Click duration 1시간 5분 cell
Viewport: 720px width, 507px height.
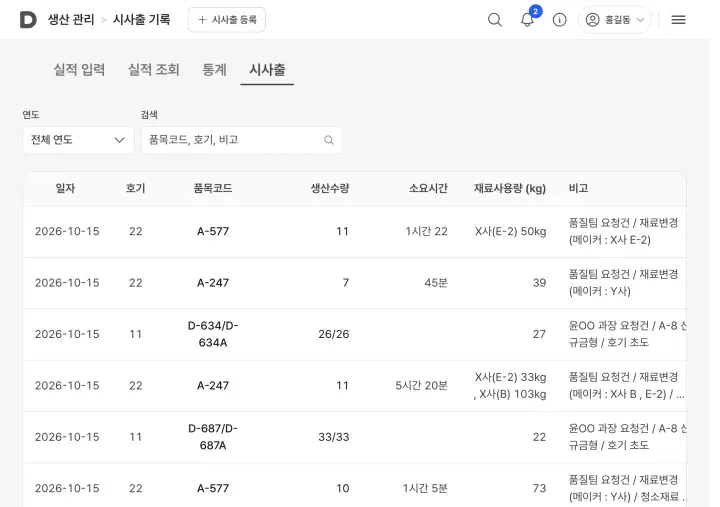pyautogui.click(x=425, y=488)
